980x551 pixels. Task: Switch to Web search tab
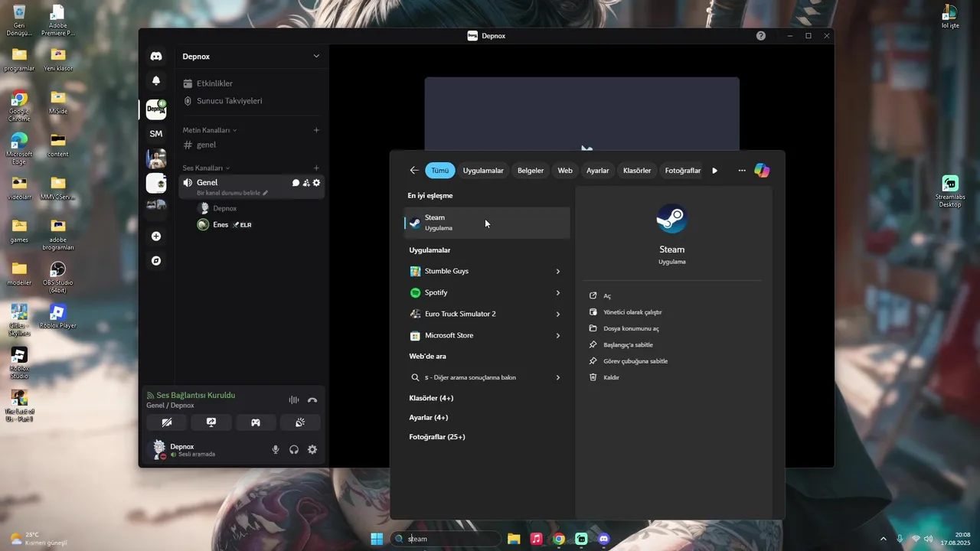(565, 171)
